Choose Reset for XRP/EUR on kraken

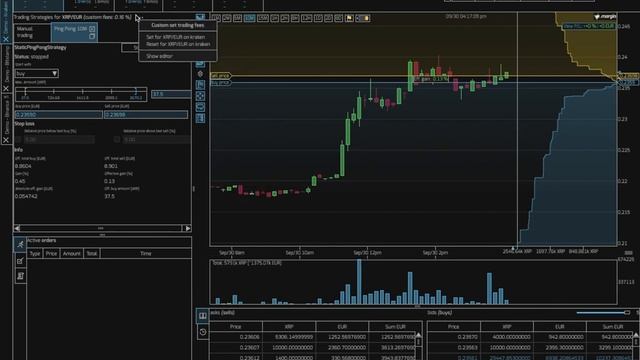point(178,44)
